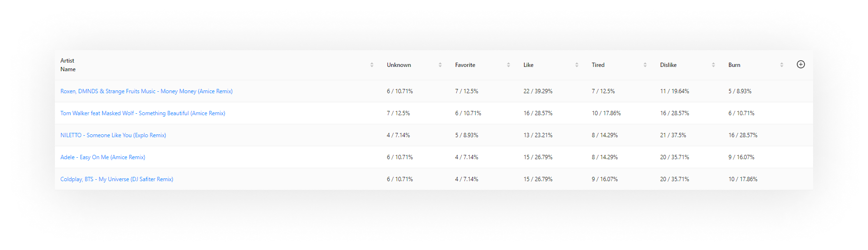Image resolution: width=868 pixels, height=250 pixels.
Task: Sort by Dislike column arrows
Action: click(713, 65)
